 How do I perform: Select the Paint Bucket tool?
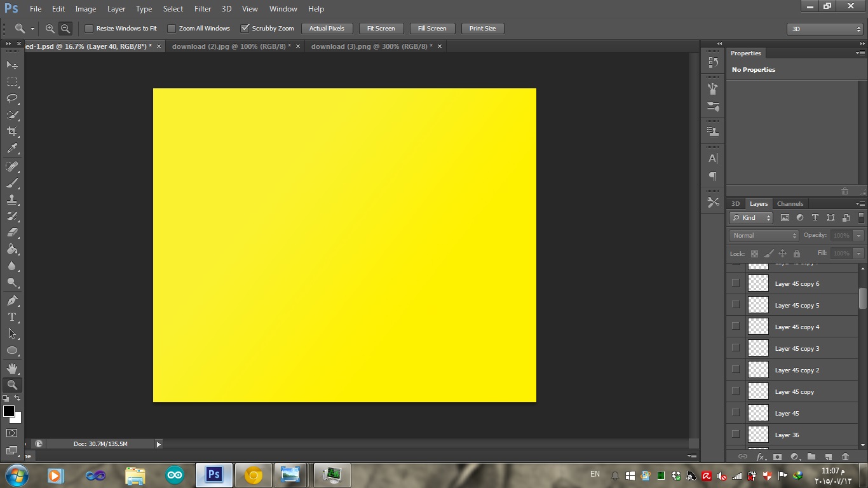point(12,249)
